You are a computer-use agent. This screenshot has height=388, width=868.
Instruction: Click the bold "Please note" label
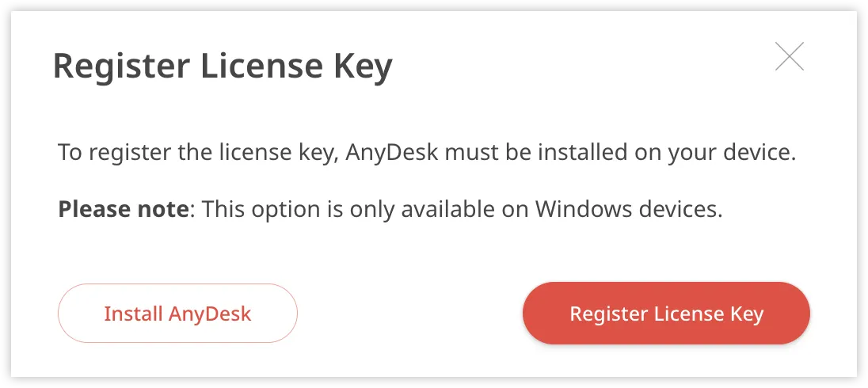tap(124, 211)
